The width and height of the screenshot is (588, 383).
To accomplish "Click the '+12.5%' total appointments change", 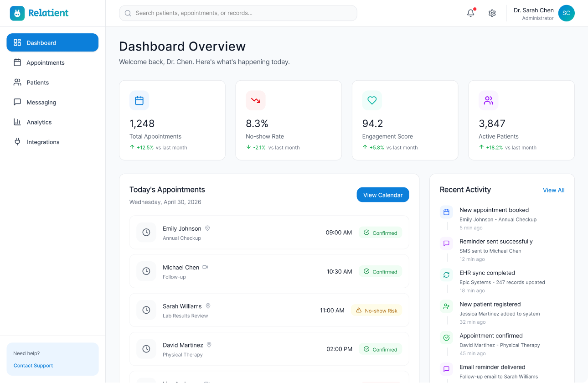I will coord(145,147).
